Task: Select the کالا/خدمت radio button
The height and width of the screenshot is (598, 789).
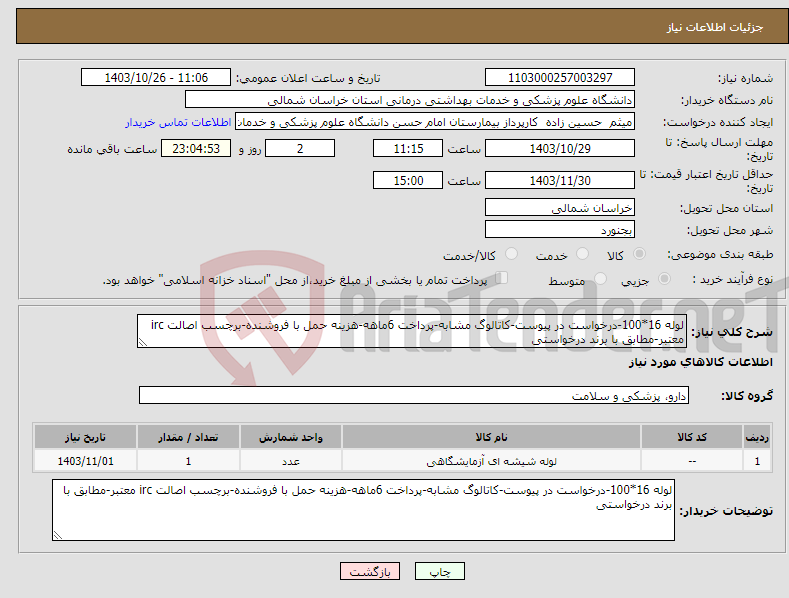Action: (x=511, y=254)
